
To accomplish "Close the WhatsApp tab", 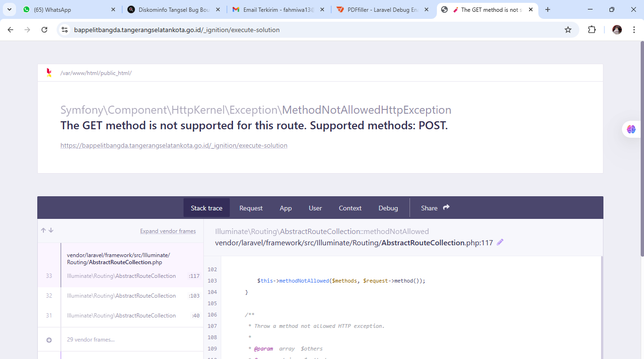I will (113, 9).
